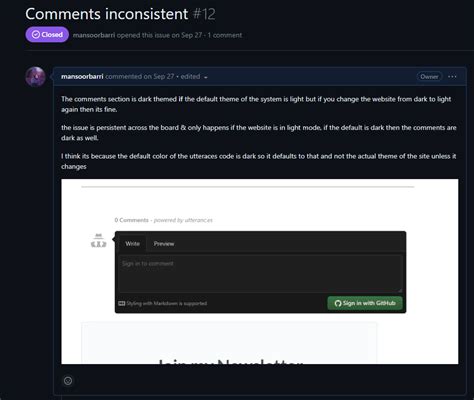
Task: Click mansoorbarri's avatar picture
Action: click(x=35, y=77)
